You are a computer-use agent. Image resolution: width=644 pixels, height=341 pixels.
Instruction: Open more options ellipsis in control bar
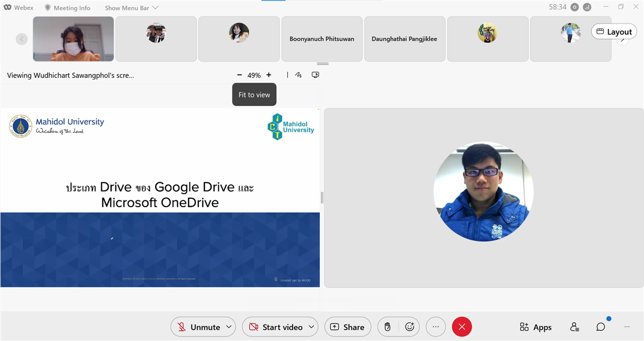click(436, 327)
